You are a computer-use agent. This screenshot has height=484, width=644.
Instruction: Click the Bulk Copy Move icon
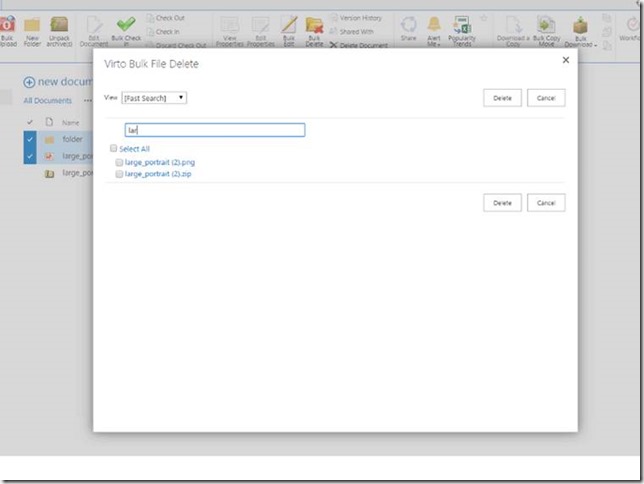pyautogui.click(x=547, y=25)
